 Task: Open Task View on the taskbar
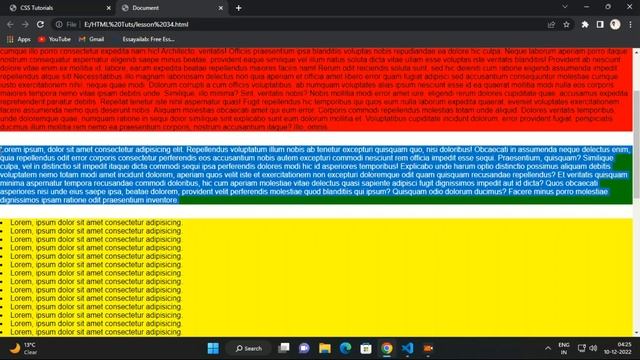tap(284, 348)
